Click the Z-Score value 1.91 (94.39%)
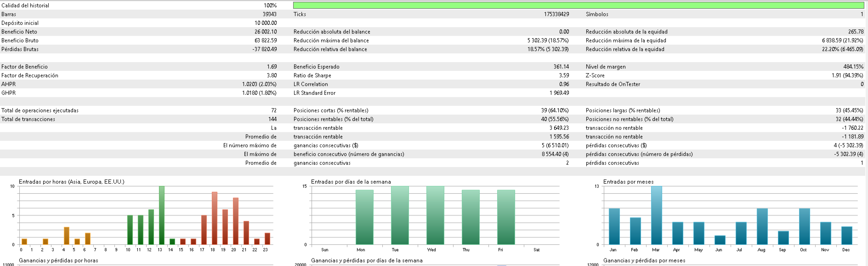 click(847, 75)
